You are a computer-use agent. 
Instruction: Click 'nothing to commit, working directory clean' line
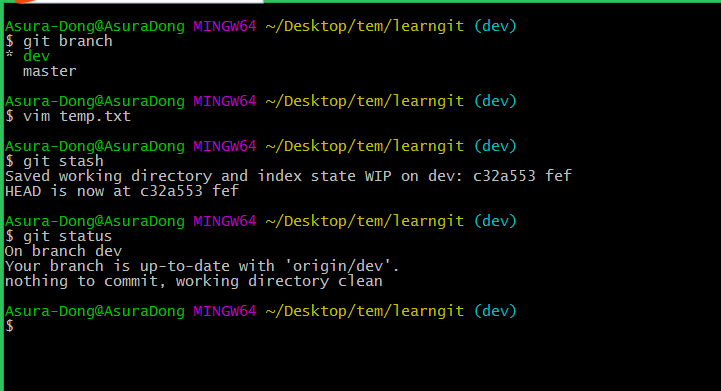(194, 281)
